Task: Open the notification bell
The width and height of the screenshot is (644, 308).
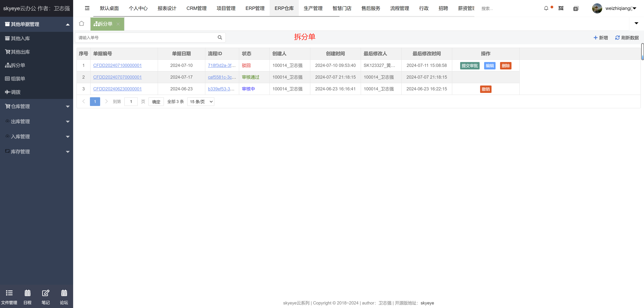Action: [546, 8]
